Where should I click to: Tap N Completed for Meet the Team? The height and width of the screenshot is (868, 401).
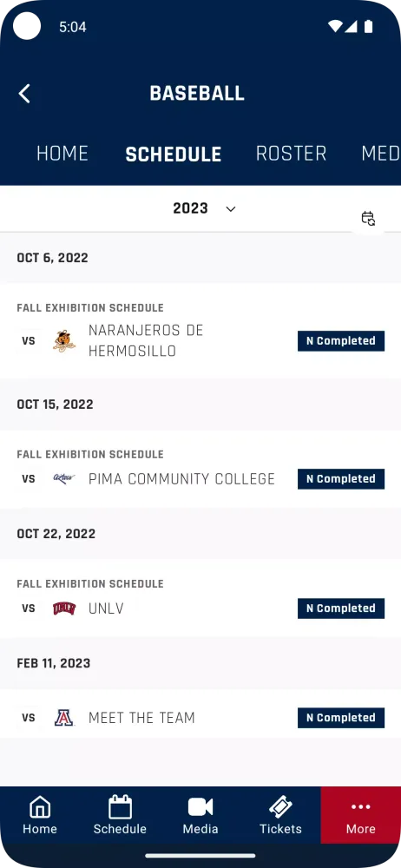point(341,718)
